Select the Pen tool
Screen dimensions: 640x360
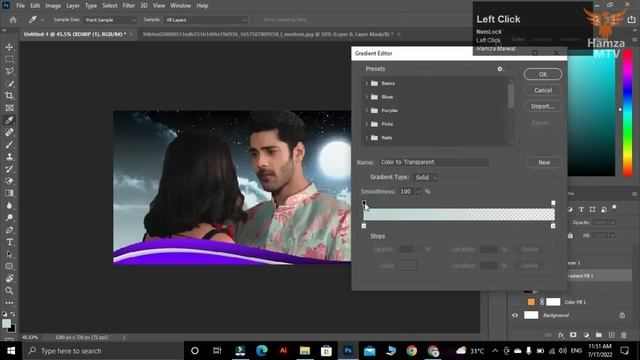[x=9, y=230]
